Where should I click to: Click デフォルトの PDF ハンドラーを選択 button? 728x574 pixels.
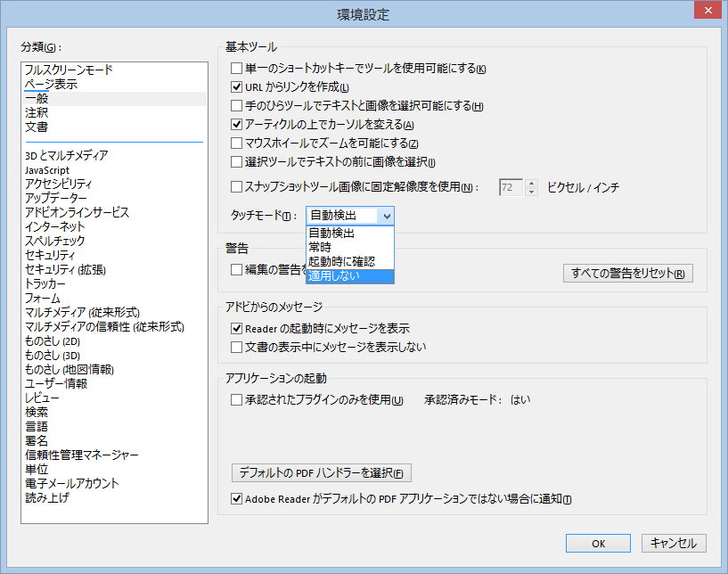point(321,472)
